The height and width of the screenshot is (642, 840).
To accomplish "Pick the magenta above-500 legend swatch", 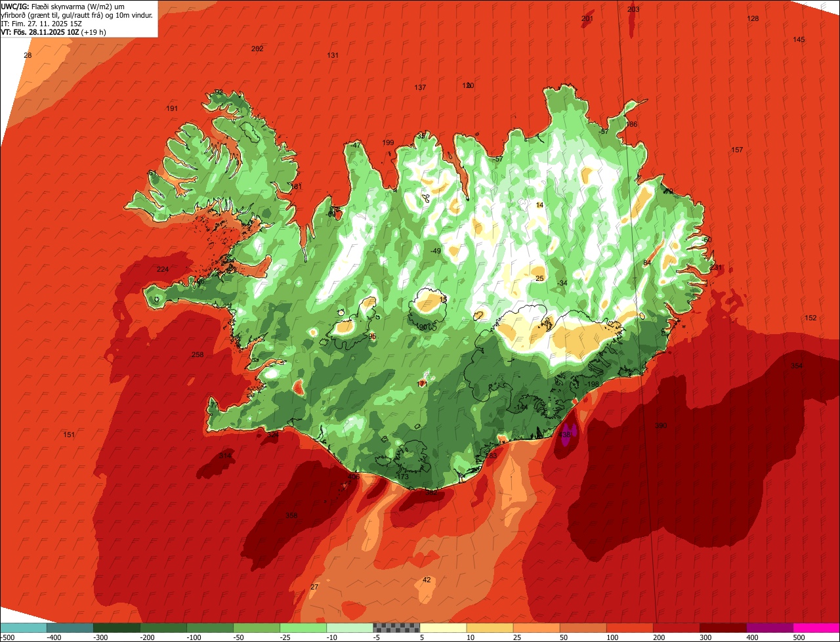I will click(x=816, y=628).
